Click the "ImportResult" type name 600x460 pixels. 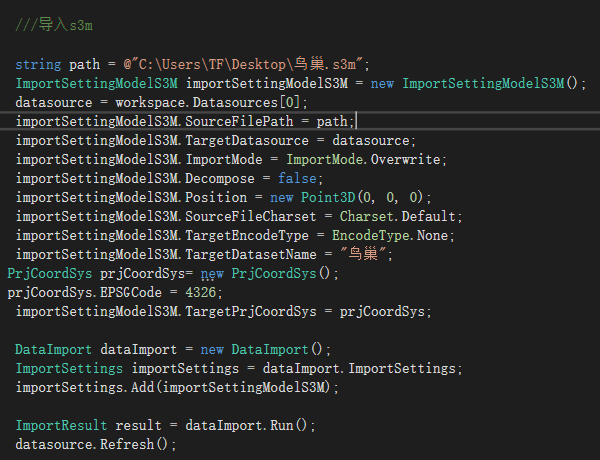click(x=61, y=425)
